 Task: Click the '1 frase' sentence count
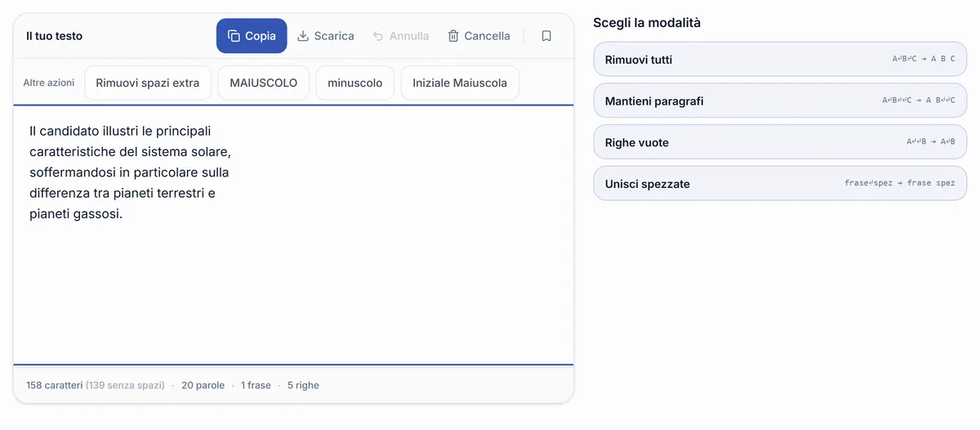point(256,385)
